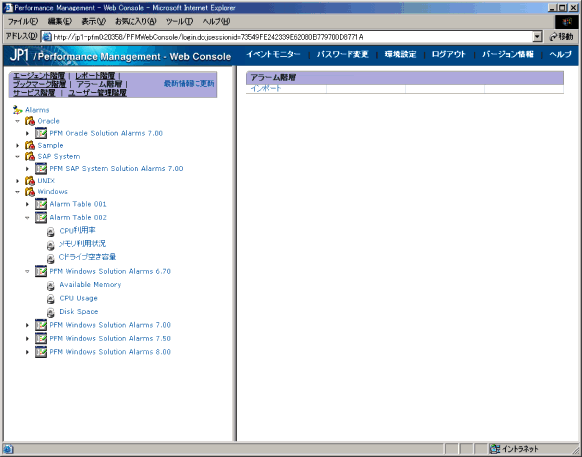Switch to ユーザー管理階層 tab
Viewport: 582px width, 457px height.
click(97, 93)
